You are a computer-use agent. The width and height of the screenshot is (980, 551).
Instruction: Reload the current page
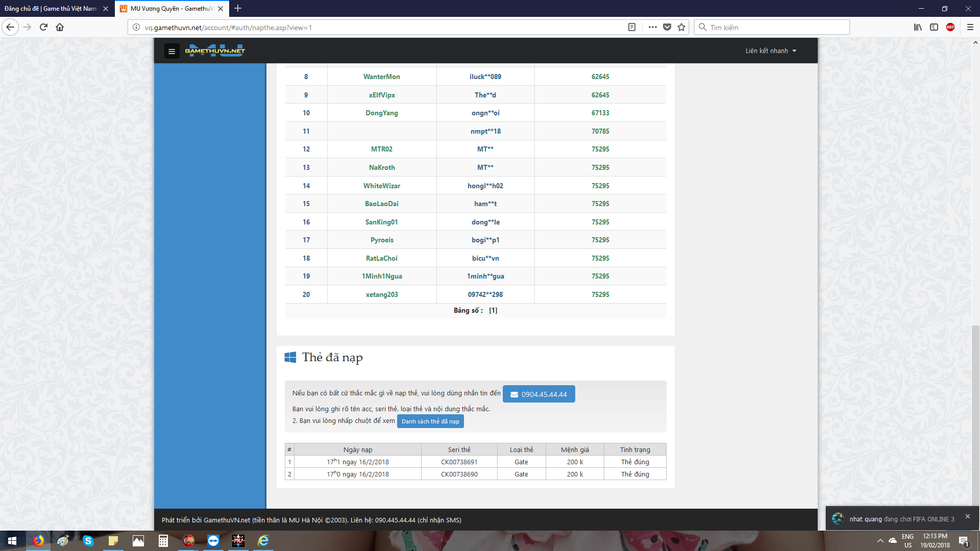43,27
